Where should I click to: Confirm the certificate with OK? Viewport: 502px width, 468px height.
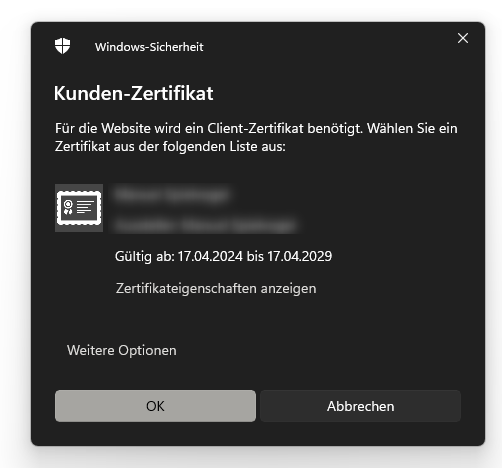[x=155, y=406]
